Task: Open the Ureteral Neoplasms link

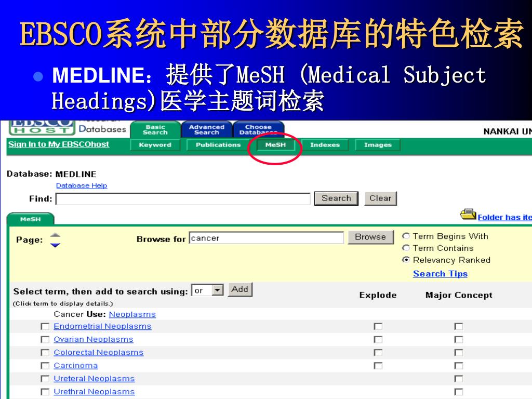Action: (94, 379)
